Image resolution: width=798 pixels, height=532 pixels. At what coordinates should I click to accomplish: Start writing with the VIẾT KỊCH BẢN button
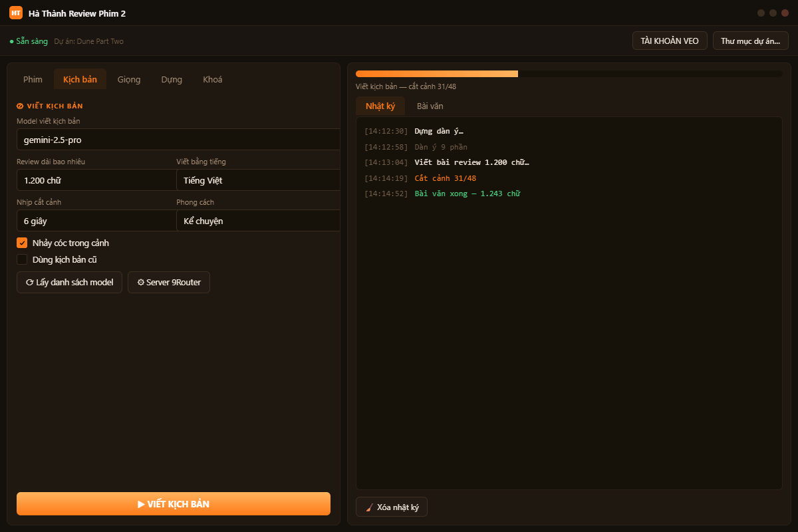[x=174, y=503]
